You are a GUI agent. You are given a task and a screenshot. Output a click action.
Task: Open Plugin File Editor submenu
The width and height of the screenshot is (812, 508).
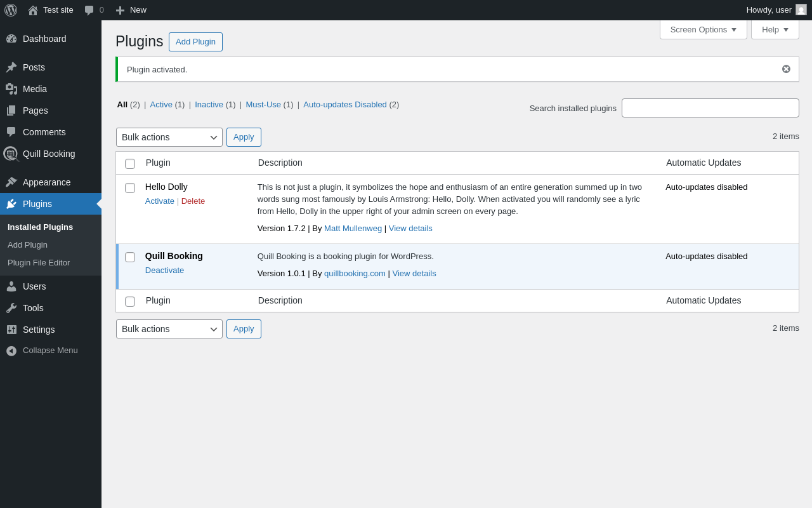coord(39,263)
